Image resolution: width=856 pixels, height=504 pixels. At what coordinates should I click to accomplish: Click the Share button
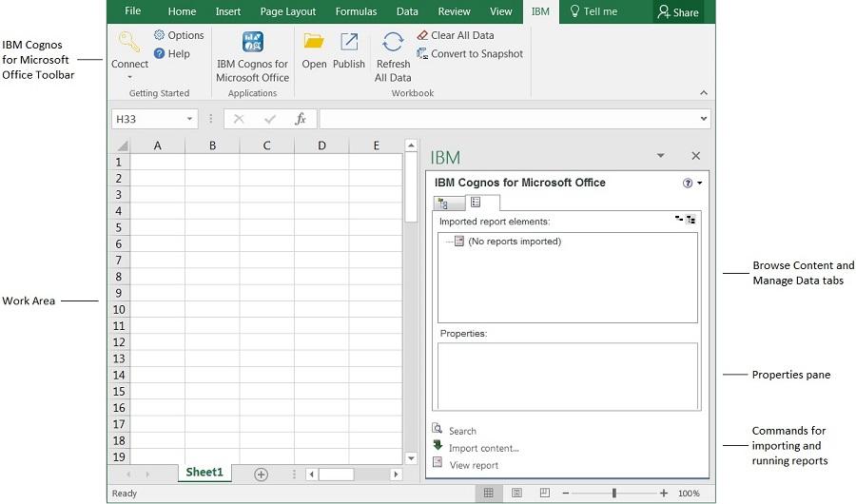click(678, 12)
